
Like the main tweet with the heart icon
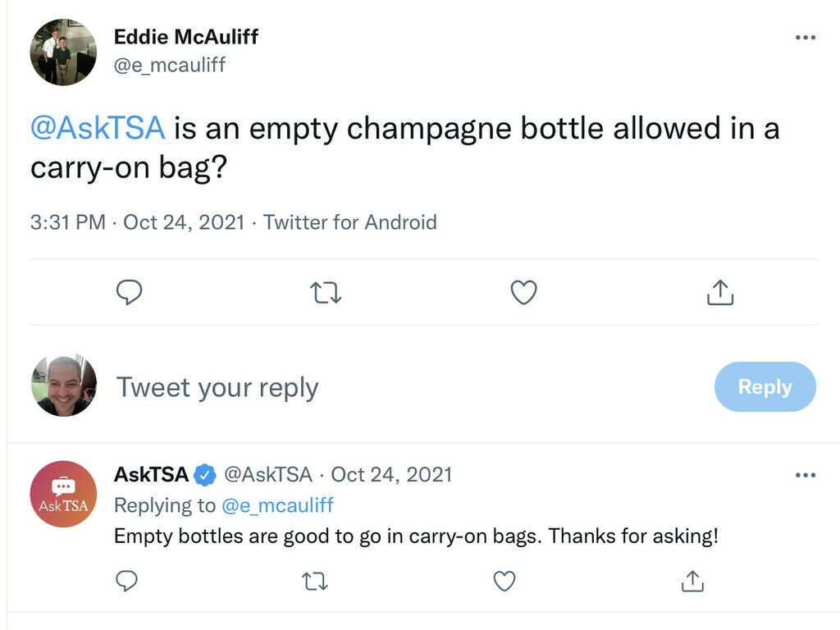tap(523, 293)
